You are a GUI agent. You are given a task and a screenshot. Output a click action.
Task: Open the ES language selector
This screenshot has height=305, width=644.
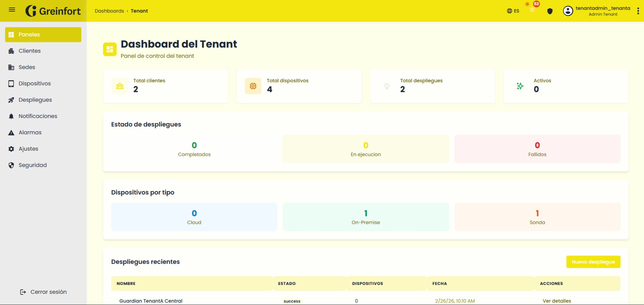point(513,11)
